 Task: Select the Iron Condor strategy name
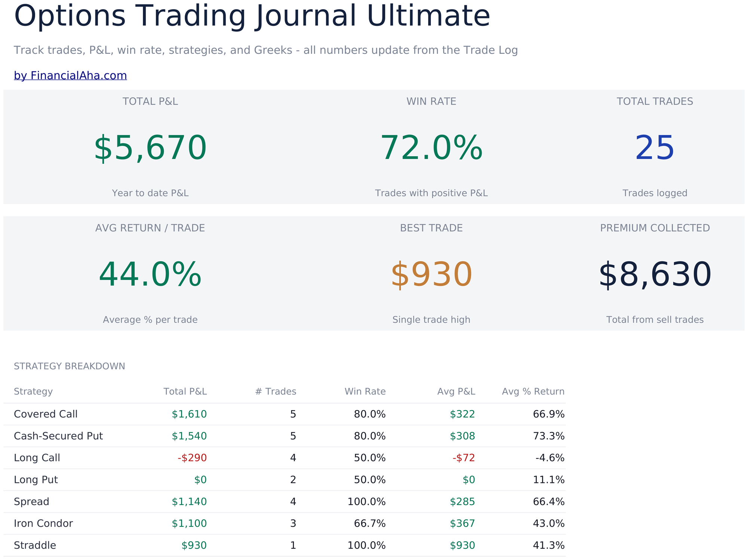click(43, 523)
